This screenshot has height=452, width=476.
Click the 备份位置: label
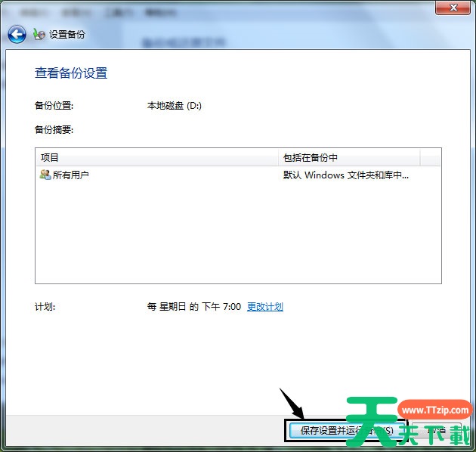tap(54, 106)
